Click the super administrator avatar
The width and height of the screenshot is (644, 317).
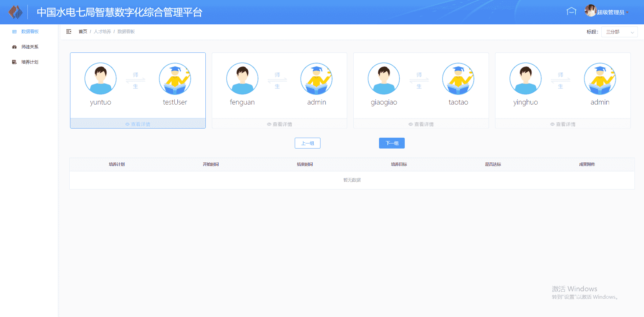[590, 11]
